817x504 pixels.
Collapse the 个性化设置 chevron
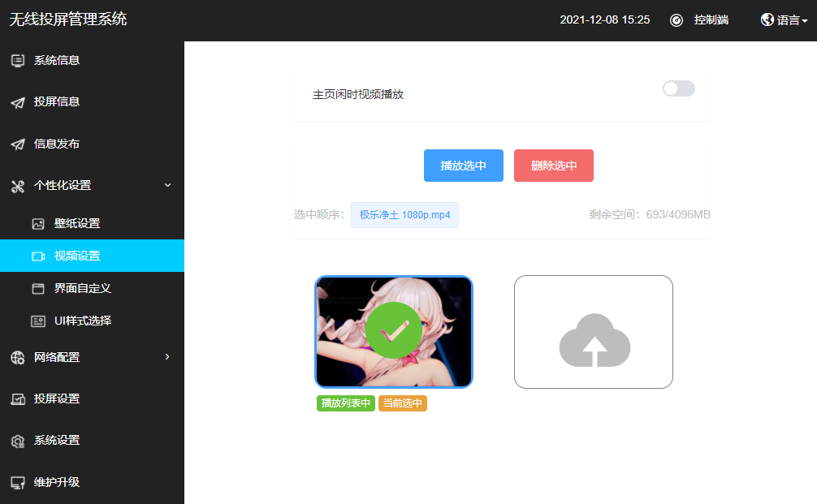(x=167, y=185)
